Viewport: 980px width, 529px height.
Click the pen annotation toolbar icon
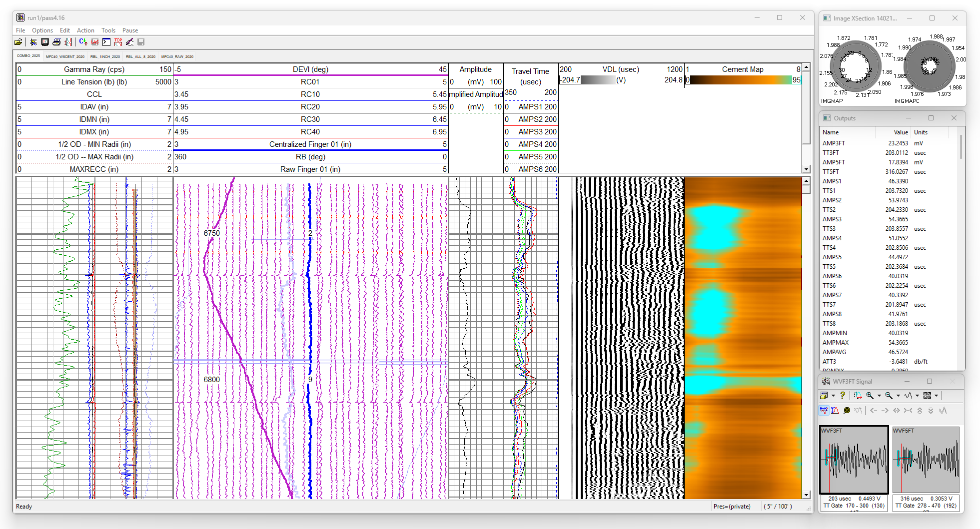[129, 42]
